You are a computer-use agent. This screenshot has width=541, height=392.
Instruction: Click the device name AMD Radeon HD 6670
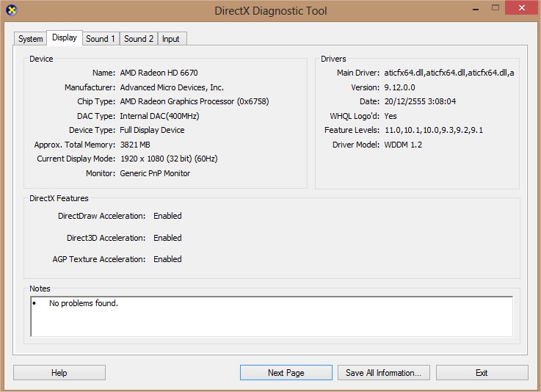(159, 73)
